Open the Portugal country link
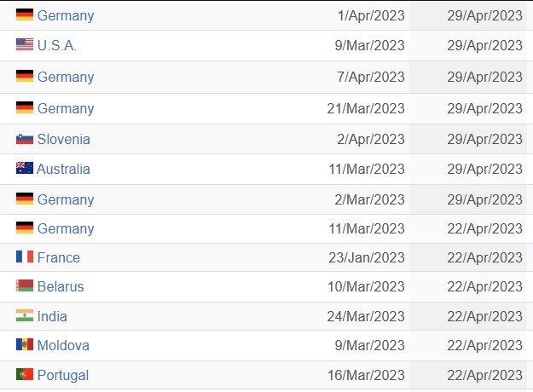Viewport: 533px width, 392px height. [x=63, y=375]
